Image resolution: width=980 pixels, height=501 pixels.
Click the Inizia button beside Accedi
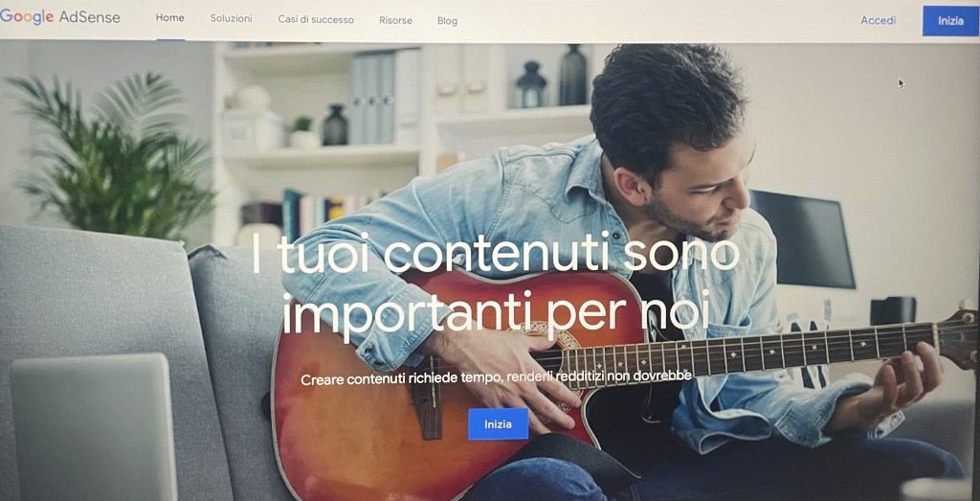click(x=950, y=21)
